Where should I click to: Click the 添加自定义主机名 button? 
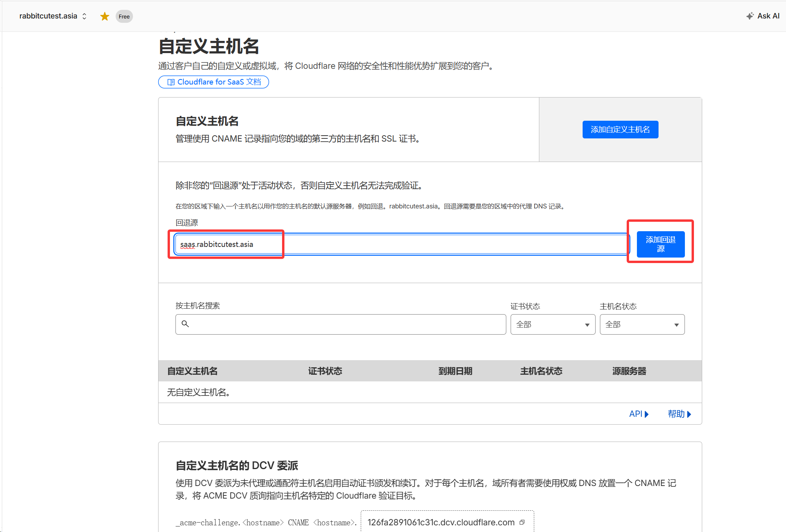pos(620,129)
